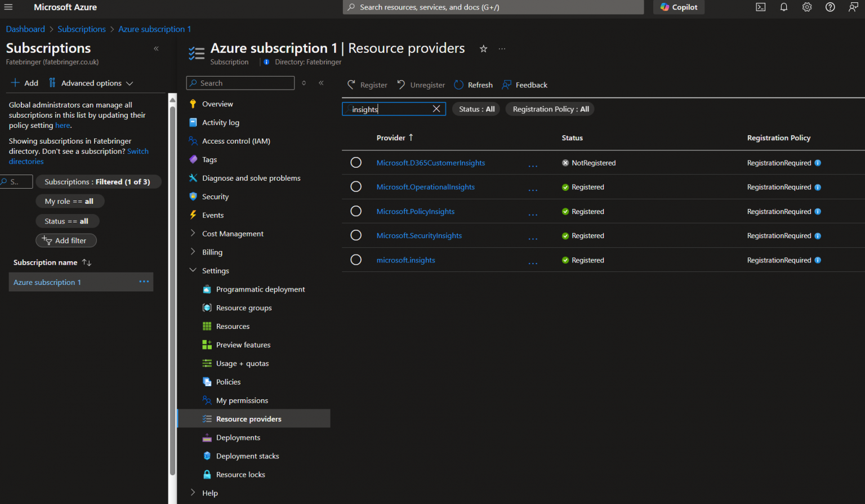Select the Microsoft.SecurityInsights radio button
This screenshot has width=865, height=504.
356,235
